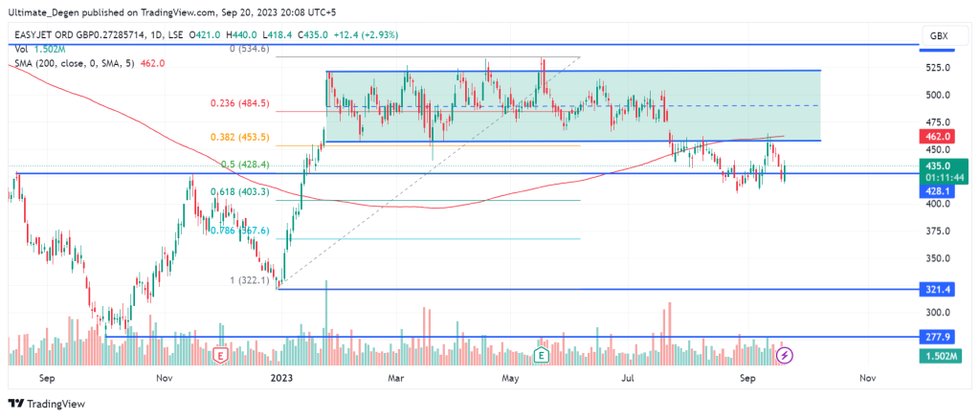Click the purple lightning event icon
The width and height of the screenshot is (980, 418).
click(786, 356)
